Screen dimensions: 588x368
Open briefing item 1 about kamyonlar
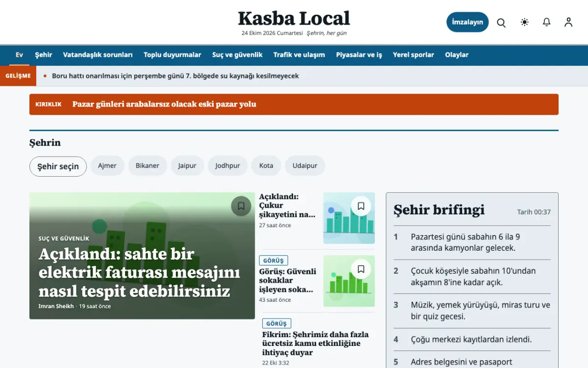[472, 242]
